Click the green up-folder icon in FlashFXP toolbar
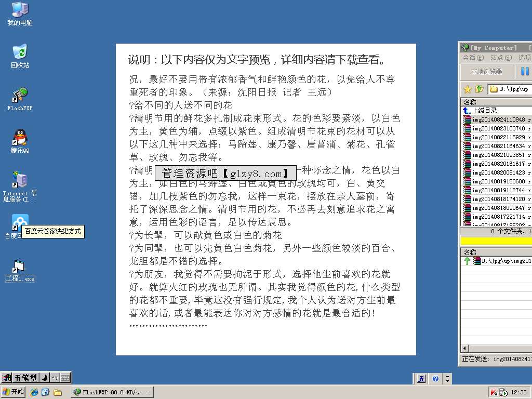 (x=478, y=89)
